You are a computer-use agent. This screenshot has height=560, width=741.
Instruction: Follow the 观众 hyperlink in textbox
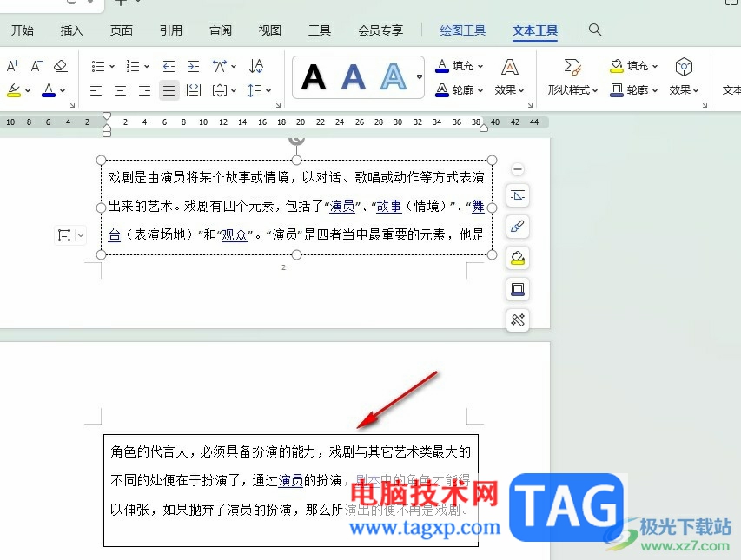(x=235, y=234)
